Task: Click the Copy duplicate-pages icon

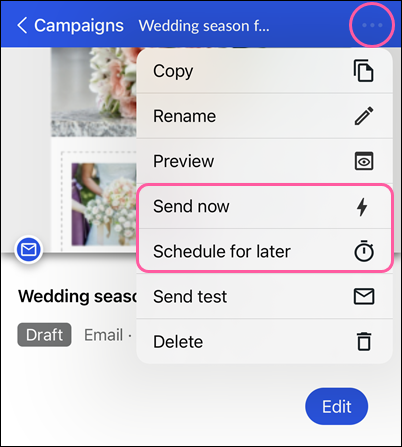Action: point(364,71)
